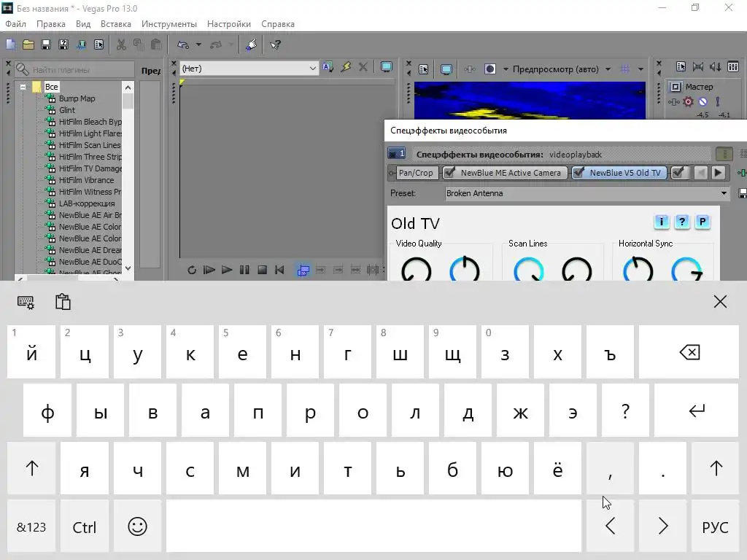Open the undo history dropdown arrow

198,44
